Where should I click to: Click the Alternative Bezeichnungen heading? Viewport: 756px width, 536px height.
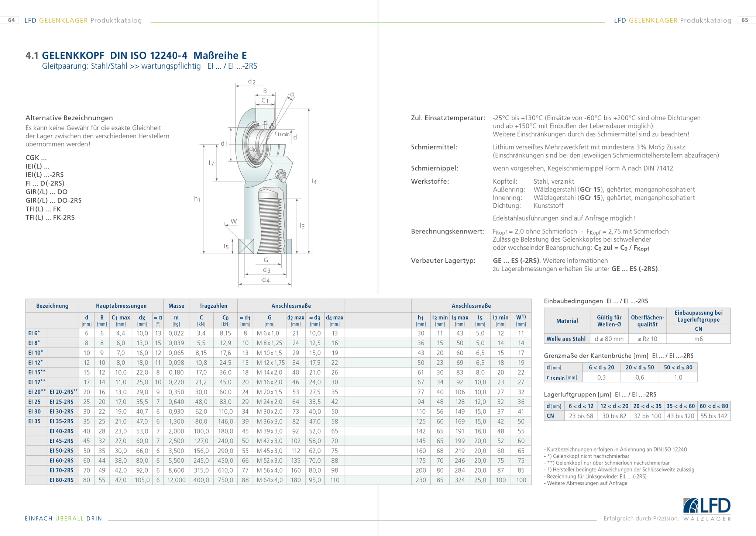pyautogui.click(x=69, y=118)
